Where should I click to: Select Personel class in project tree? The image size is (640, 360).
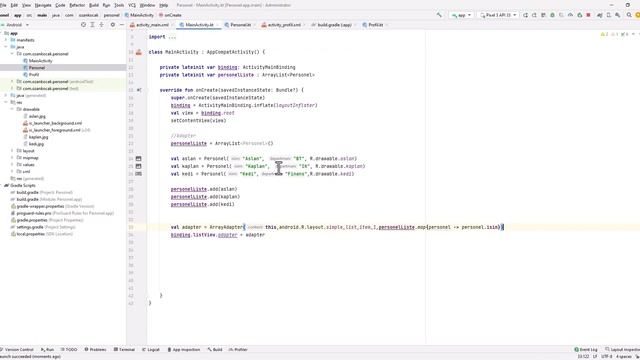(x=37, y=68)
